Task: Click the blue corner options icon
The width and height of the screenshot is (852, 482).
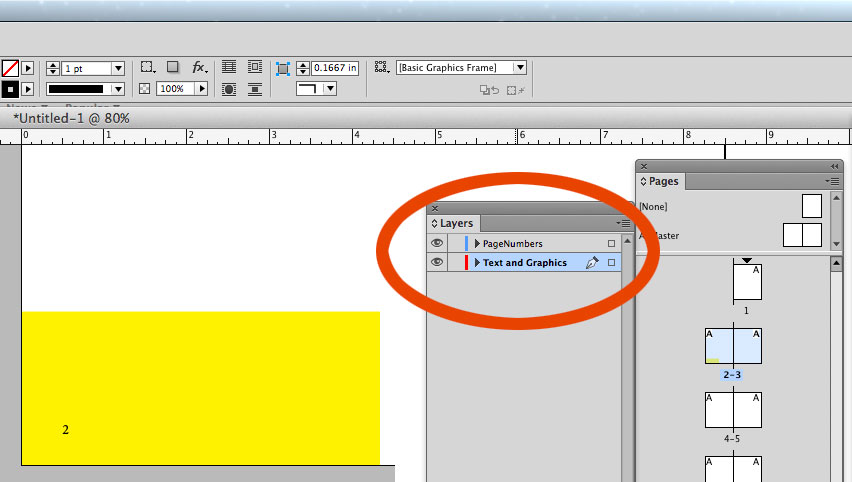Action: click(x=283, y=68)
